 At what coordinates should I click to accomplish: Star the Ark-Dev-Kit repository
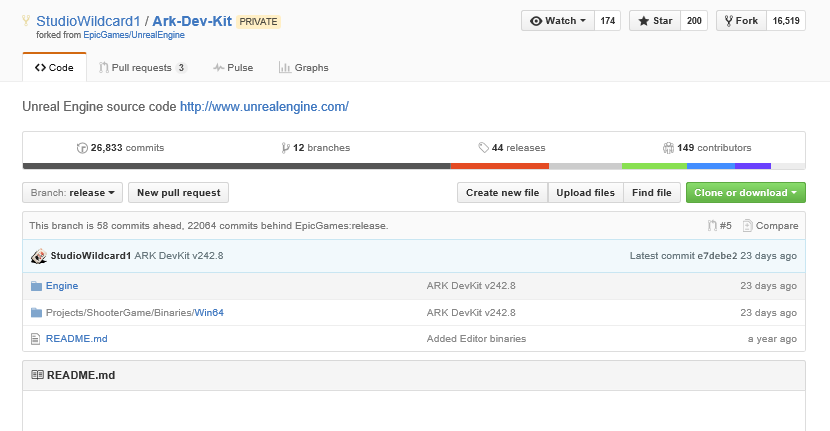coord(654,21)
